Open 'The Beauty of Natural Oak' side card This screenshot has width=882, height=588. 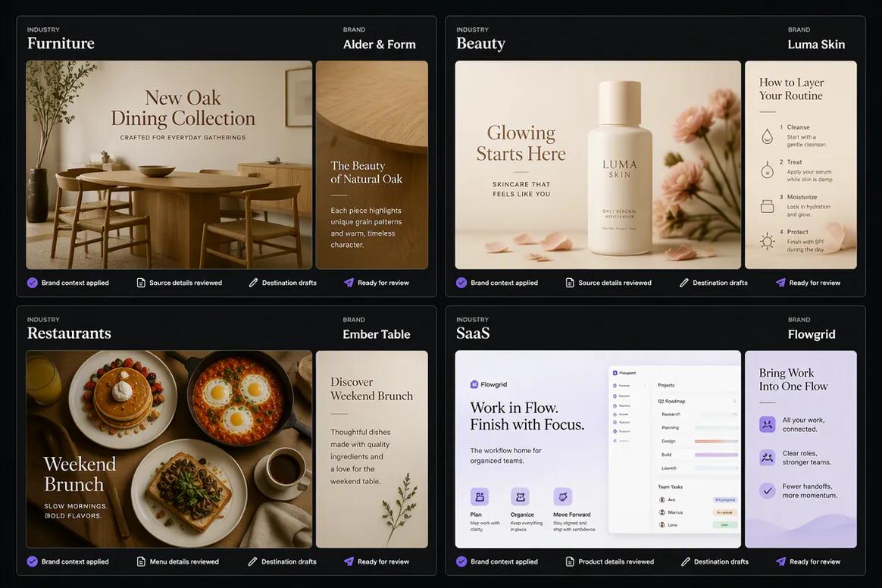tap(372, 165)
